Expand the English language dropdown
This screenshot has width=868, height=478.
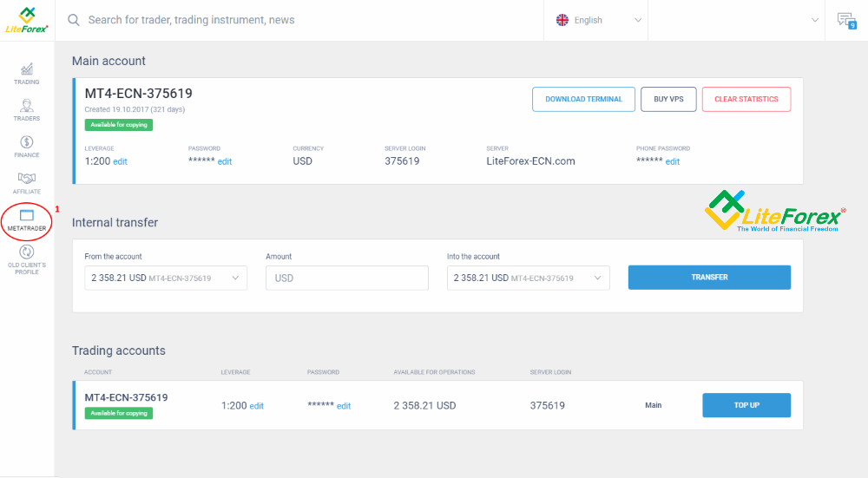[595, 20]
